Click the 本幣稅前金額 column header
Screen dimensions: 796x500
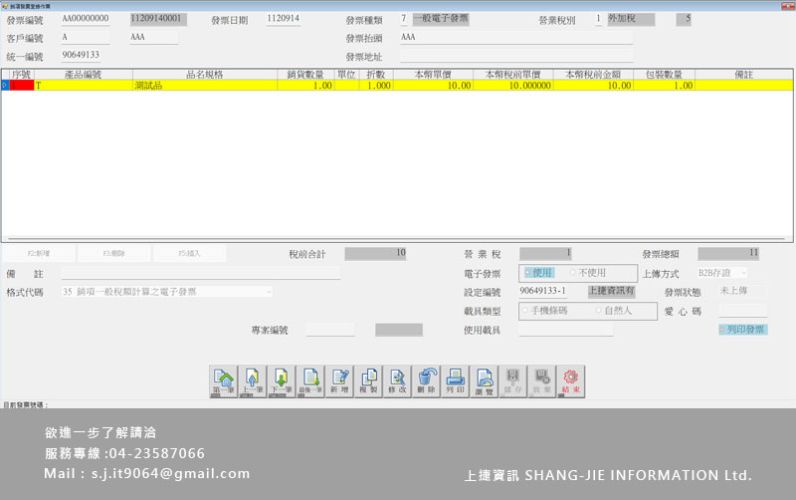pyautogui.click(x=593, y=75)
